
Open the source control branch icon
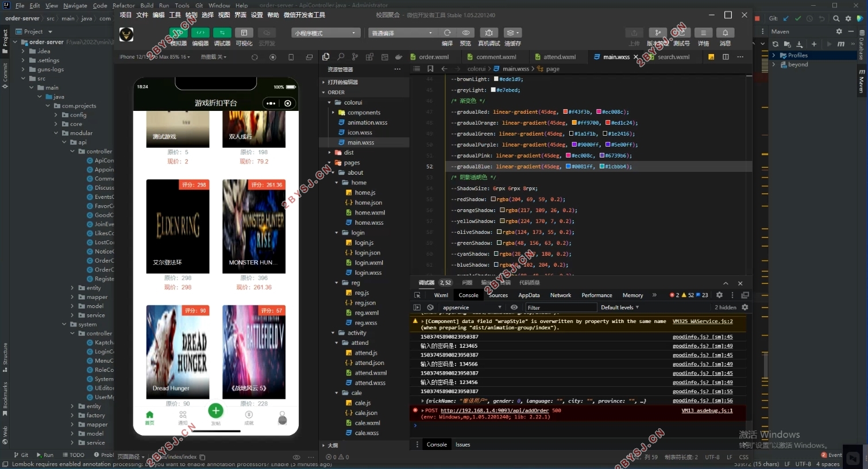(355, 57)
